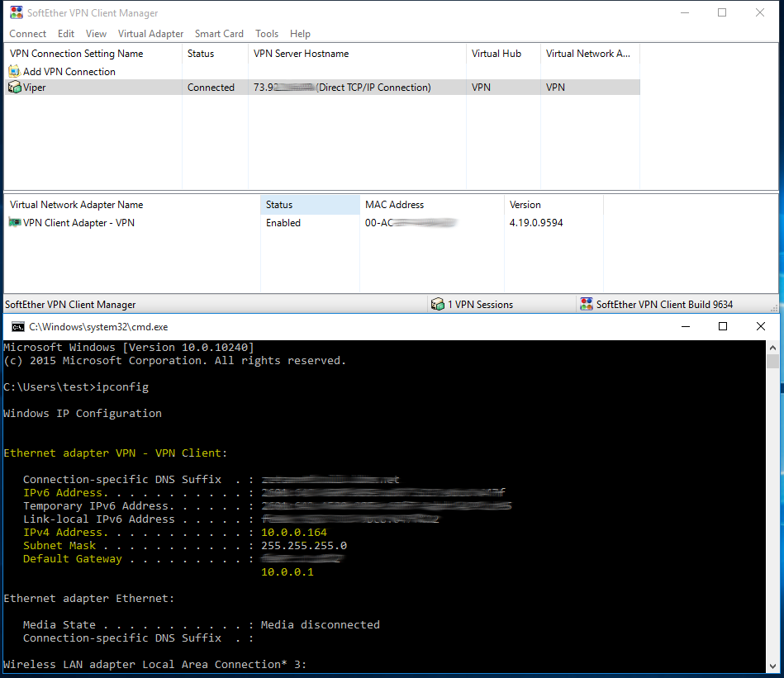This screenshot has height=678, width=784.
Task: Click the cmd scrollbar down arrow
Action: coord(772,666)
